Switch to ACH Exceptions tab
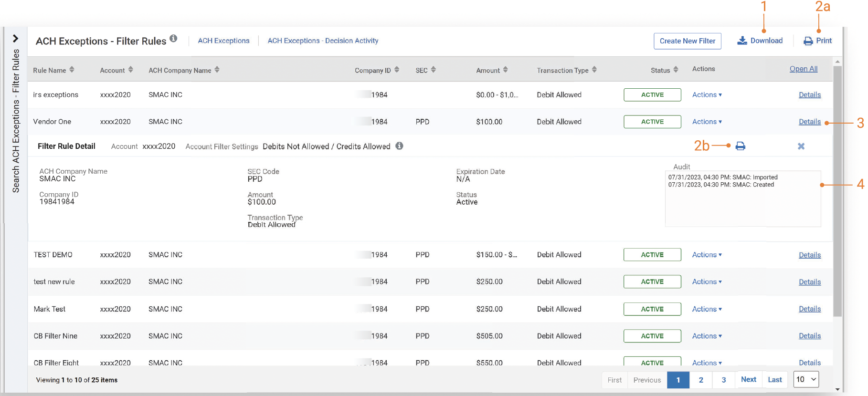Viewport: 868px width, 396px height. point(223,41)
